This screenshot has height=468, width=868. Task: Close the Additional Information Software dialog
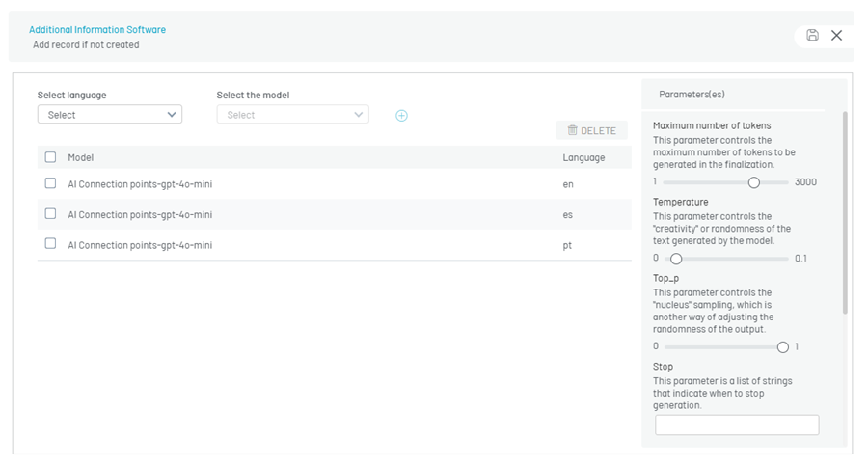coord(836,36)
